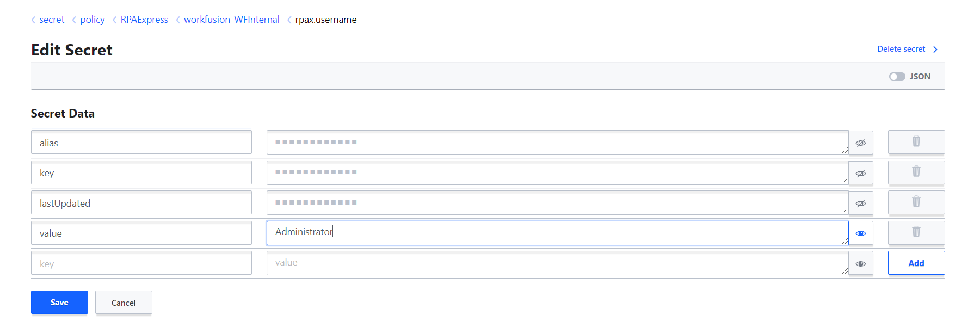The width and height of the screenshot is (980, 333).
Task: Delete the alias row with trash icon
Action: coord(916,142)
